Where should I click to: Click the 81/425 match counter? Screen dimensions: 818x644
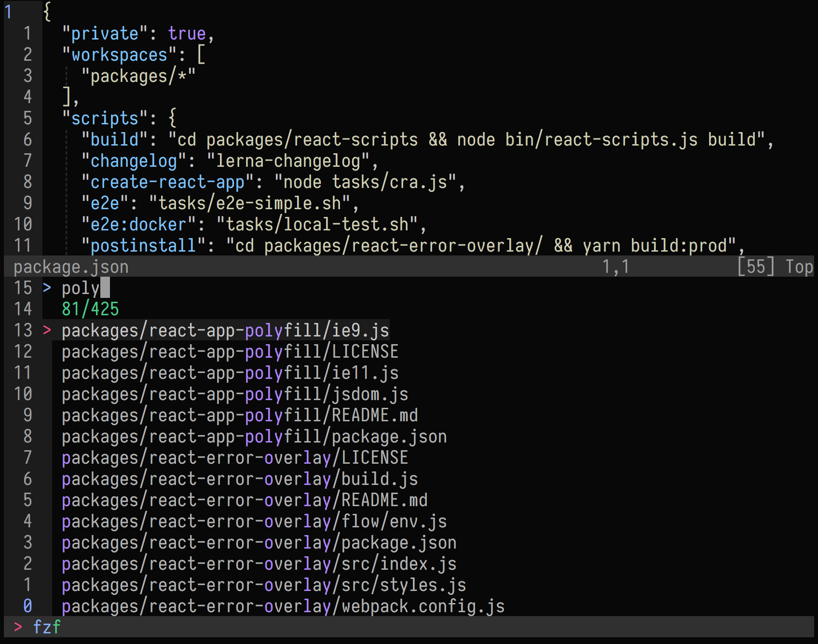tap(90, 309)
